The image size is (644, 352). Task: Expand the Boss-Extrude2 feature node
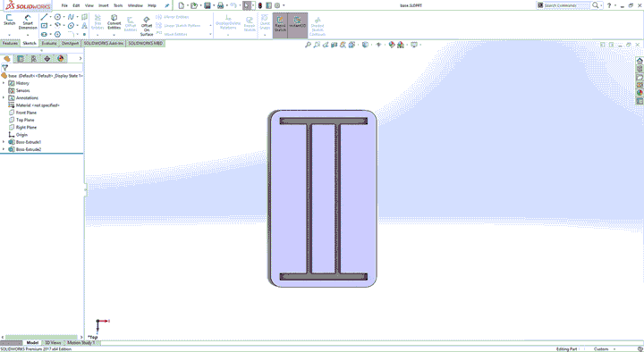coord(4,149)
